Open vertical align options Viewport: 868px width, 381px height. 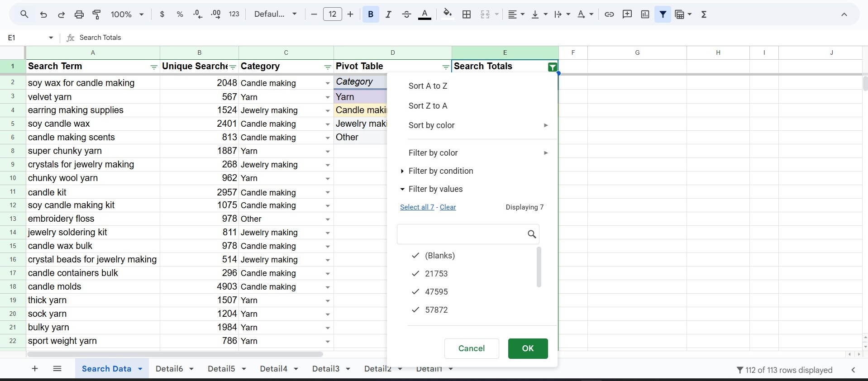pos(539,14)
